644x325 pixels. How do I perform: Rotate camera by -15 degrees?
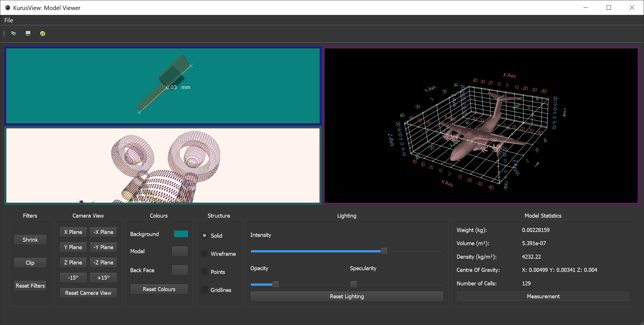[x=73, y=277]
